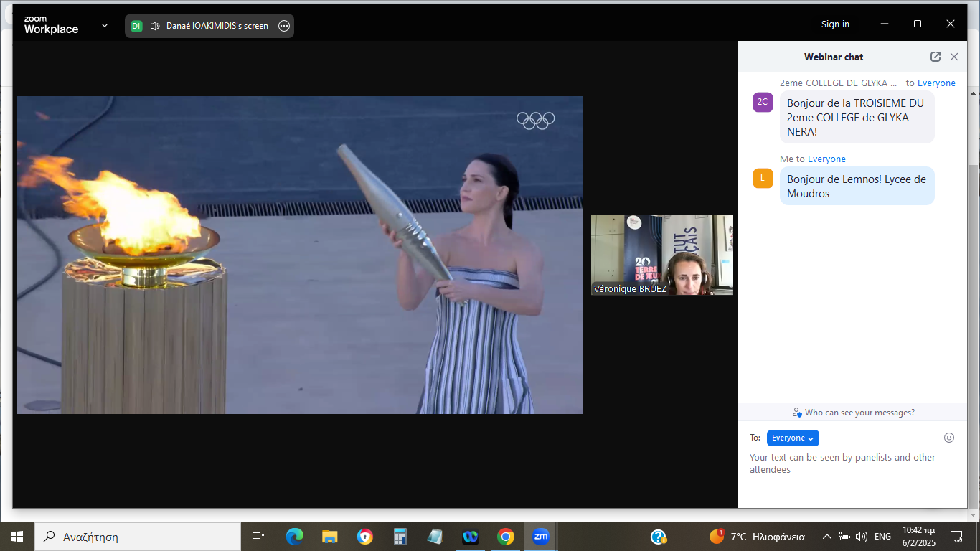
Task: Open the Everyone recipient dropdown
Action: [793, 438]
